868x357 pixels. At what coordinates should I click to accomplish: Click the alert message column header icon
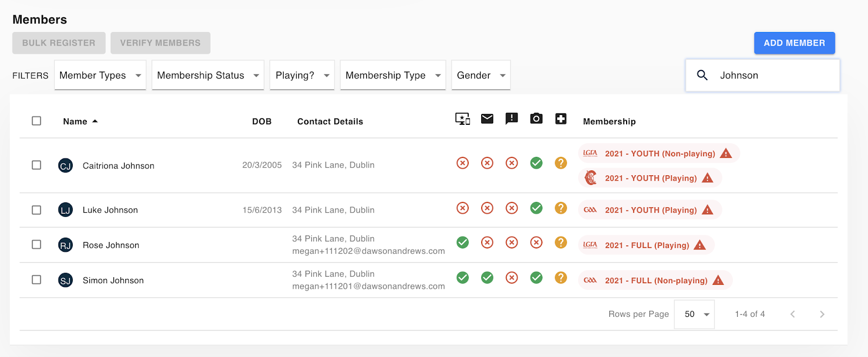click(512, 119)
